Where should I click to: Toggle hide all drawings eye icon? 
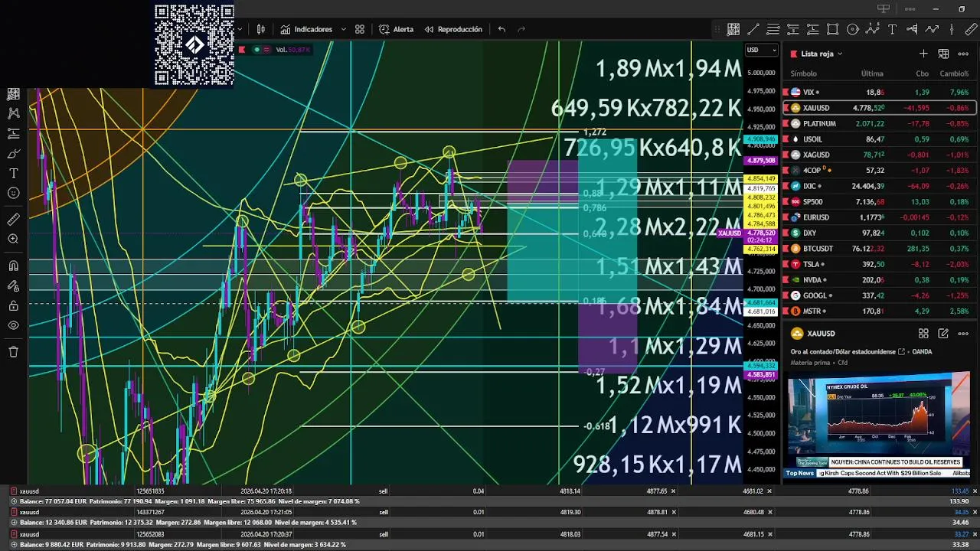[13, 325]
